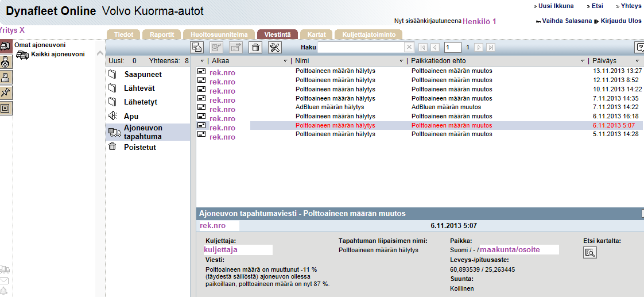Select the vehicles truck icon in left sidebar

click(6, 47)
